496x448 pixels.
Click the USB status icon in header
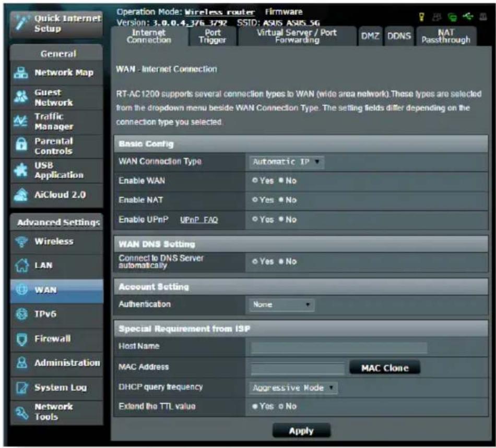pos(468,16)
